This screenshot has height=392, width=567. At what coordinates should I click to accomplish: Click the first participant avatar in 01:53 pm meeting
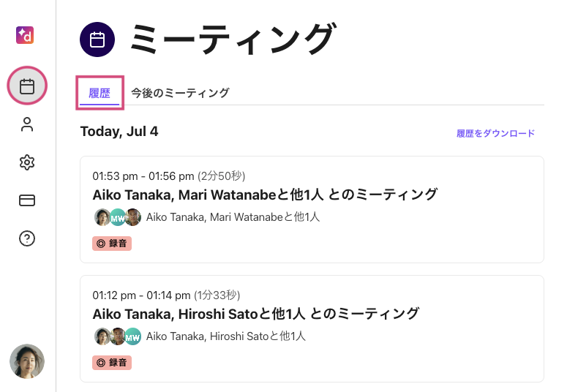(x=102, y=217)
